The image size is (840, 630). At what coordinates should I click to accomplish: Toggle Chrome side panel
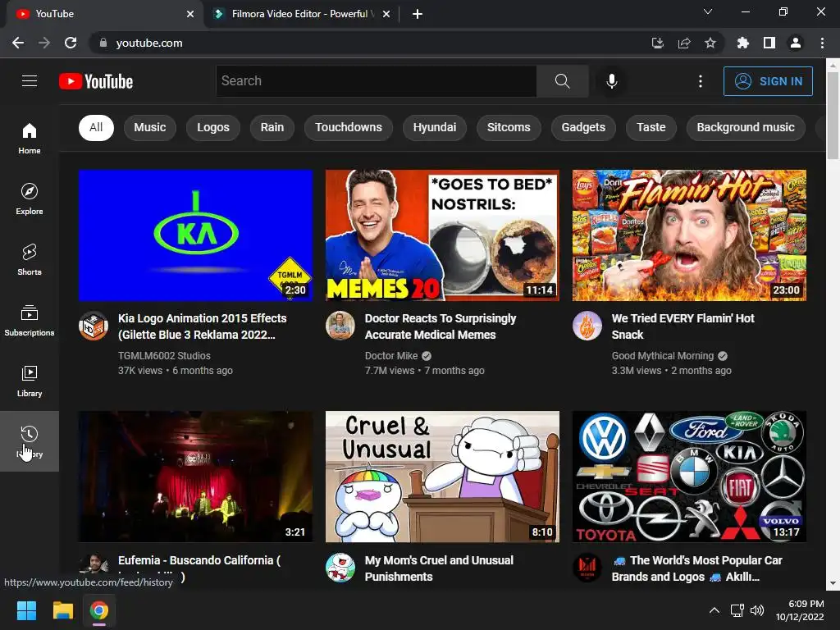[x=769, y=43]
